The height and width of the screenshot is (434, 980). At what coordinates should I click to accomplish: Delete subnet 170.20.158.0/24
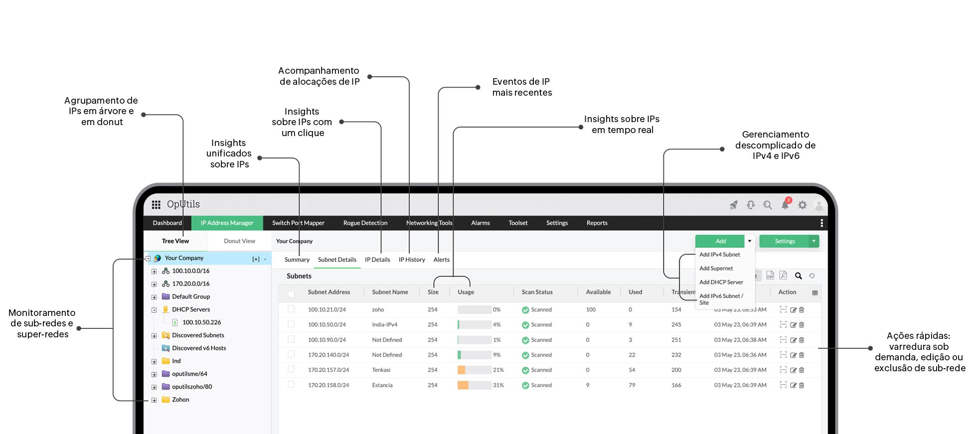coord(802,385)
